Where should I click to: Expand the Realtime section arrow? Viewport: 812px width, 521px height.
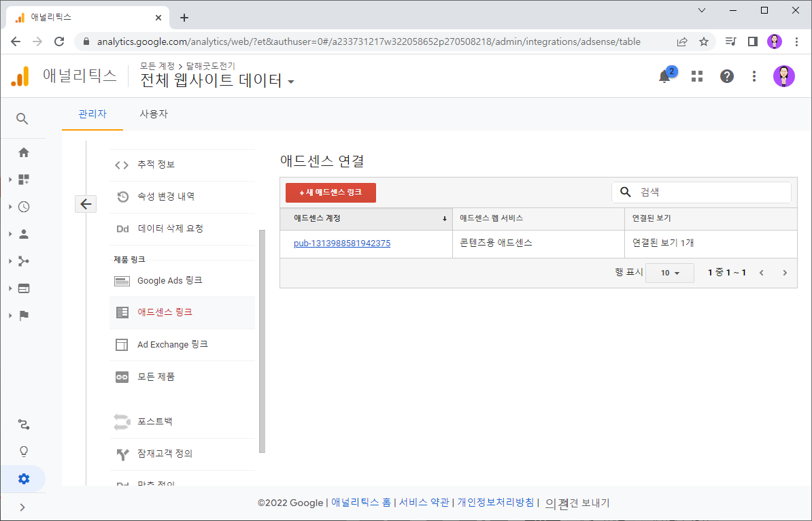[10, 207]
